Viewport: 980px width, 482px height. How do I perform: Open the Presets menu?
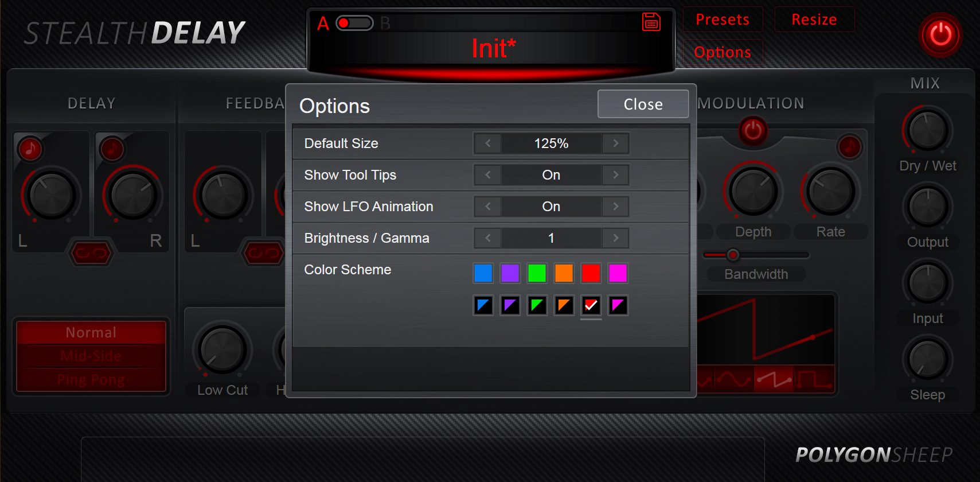722,20
